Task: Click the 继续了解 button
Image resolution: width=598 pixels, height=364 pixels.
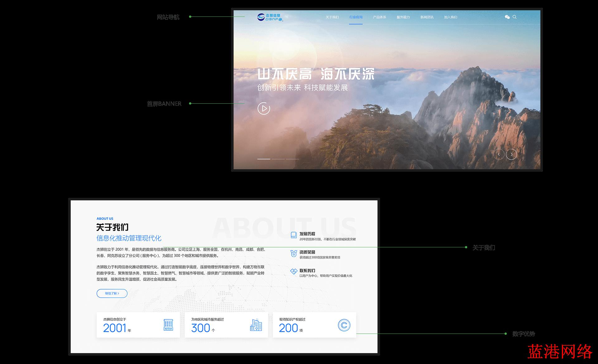Action: (x=112, y=293)
